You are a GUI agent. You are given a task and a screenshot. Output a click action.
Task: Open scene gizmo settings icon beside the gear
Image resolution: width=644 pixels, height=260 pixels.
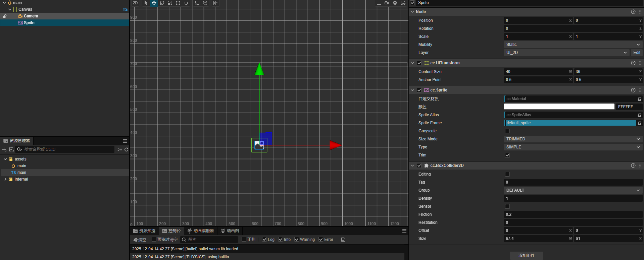403,3
